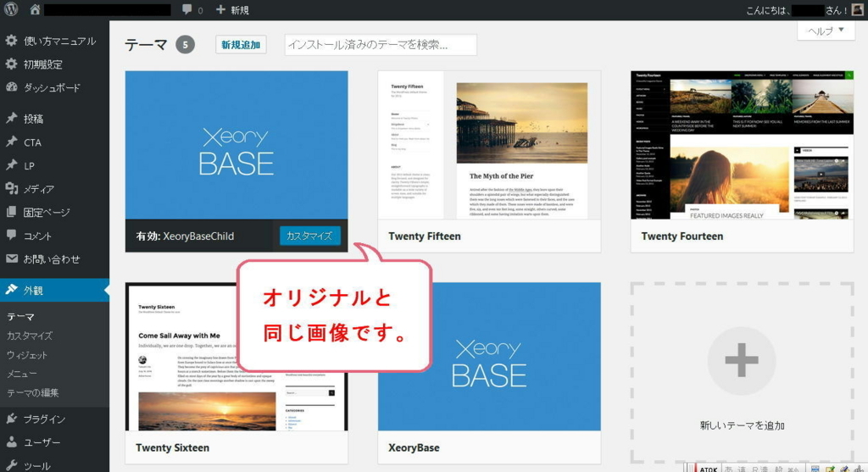
Task: Open the メディア menu
Action: pos(39,189)
